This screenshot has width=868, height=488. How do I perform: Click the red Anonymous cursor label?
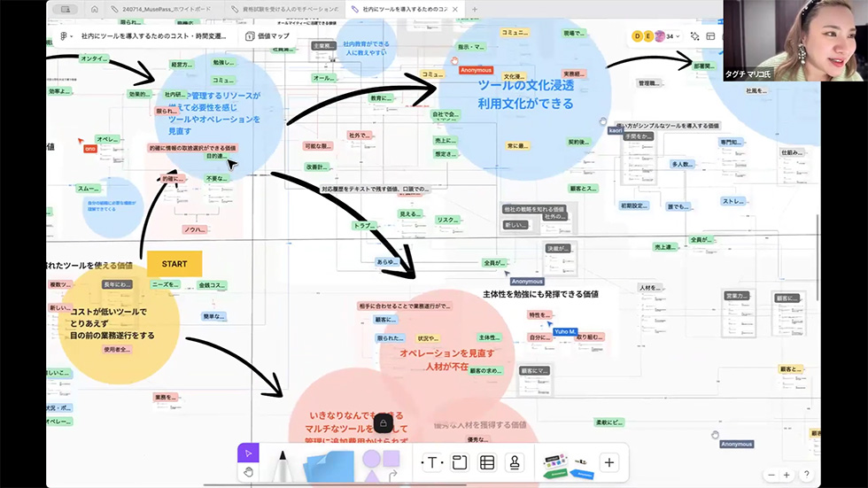click(x=476, y=70)
